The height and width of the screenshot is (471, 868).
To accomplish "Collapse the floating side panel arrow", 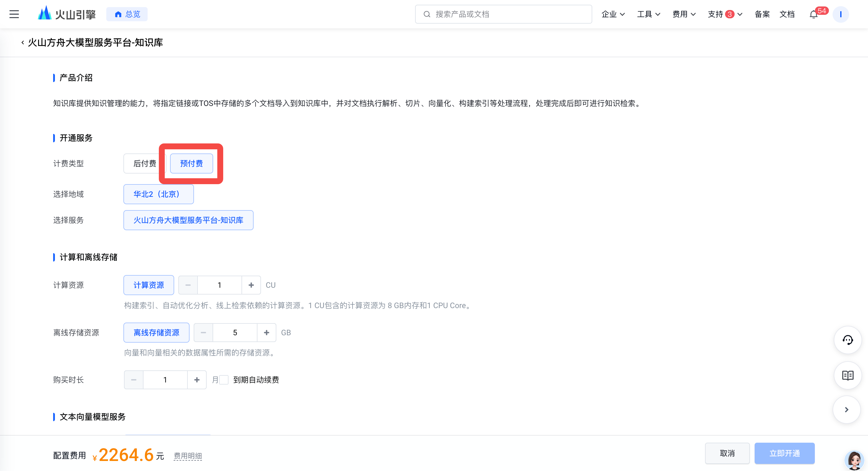I will click(x=846, y=409).
